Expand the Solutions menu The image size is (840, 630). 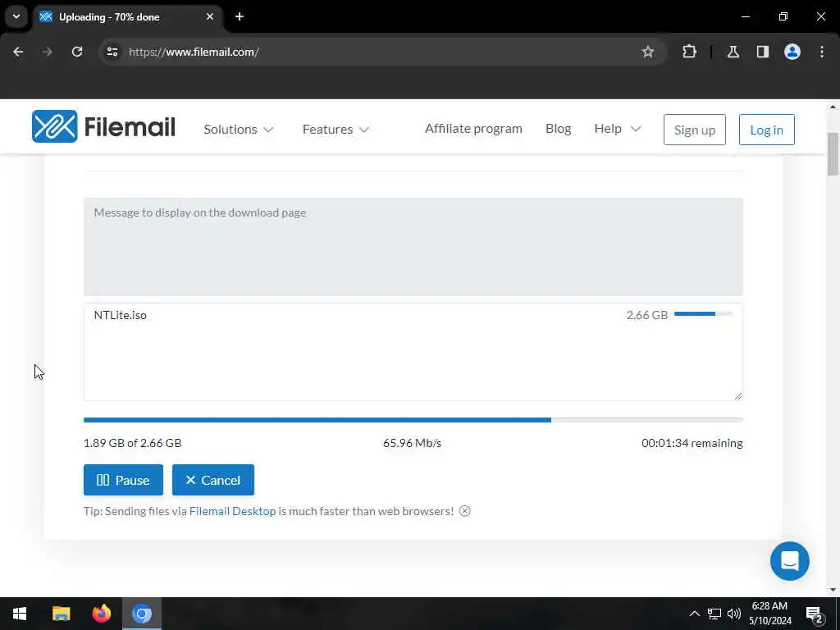239,129
